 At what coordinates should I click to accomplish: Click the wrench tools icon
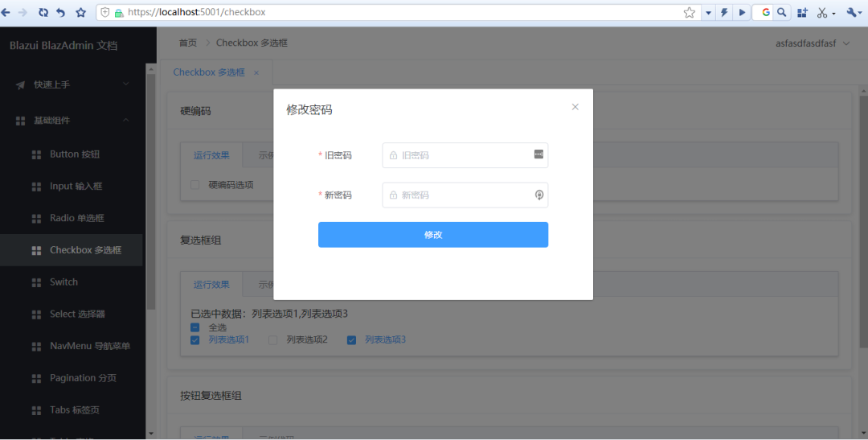pyautogui.click(x=851, y=12)
